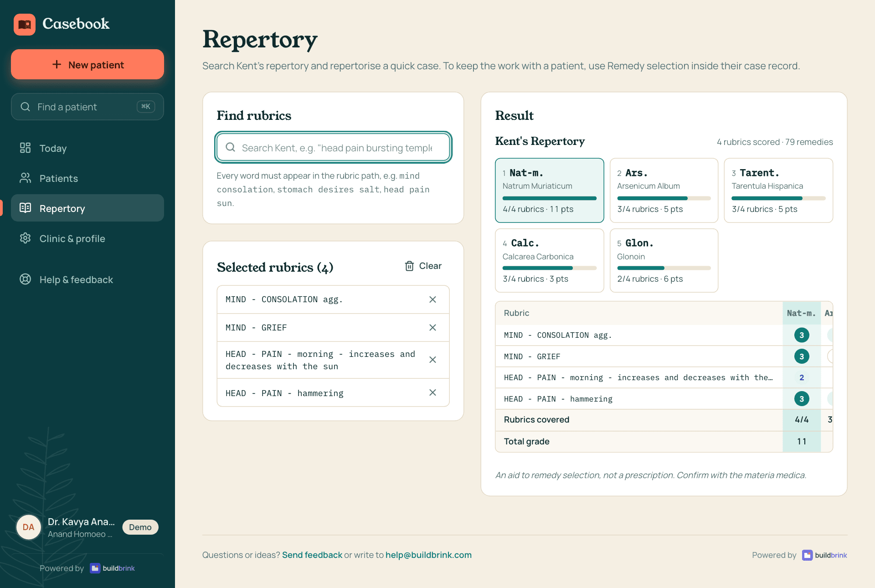Click the Help lifebuoy icon
This screenshot has width=875, height=588.
(x=25, y=279)
